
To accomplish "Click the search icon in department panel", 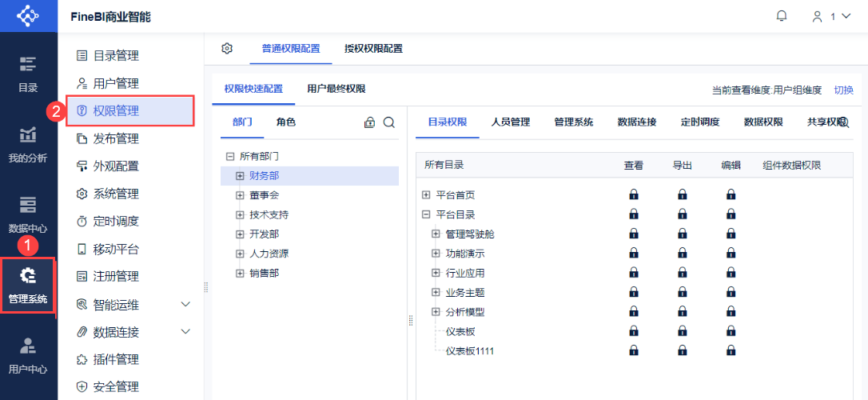I will [x=389, y=122].
